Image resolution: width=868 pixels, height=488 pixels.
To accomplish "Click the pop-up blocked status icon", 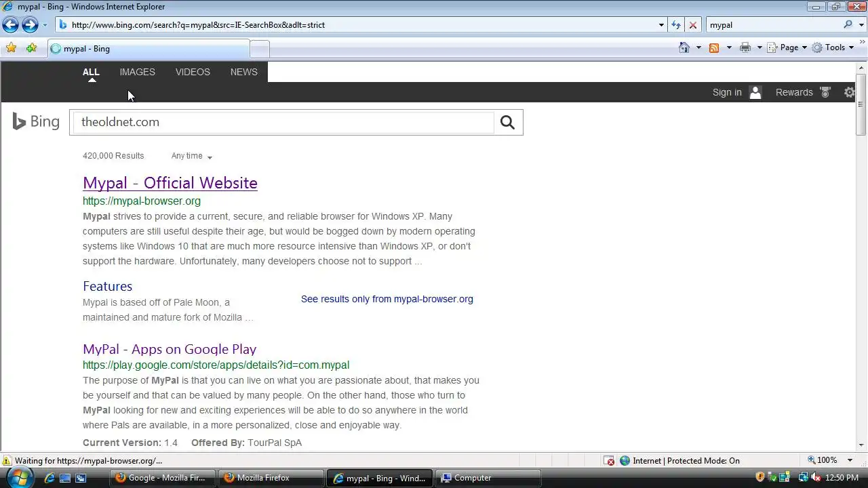I will click(610, 461).
